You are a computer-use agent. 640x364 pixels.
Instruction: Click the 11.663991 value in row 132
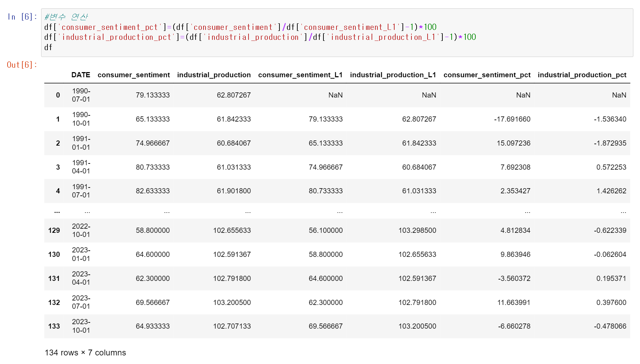514,303
